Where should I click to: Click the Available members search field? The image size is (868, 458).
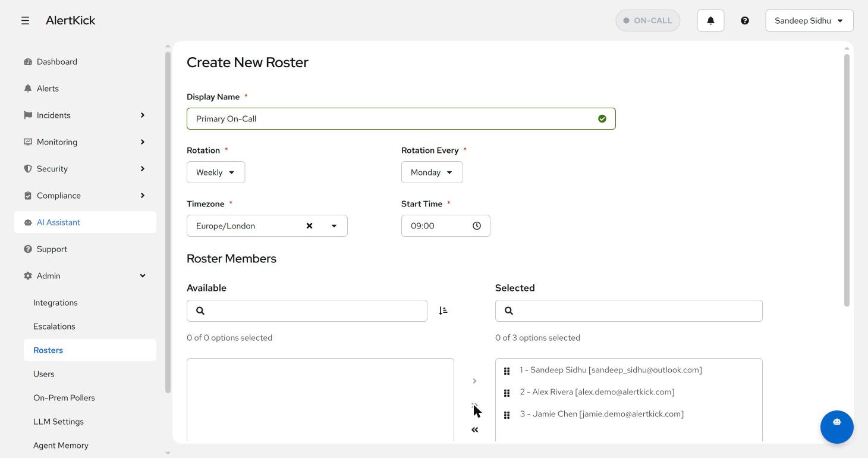[x=307, y=311]
